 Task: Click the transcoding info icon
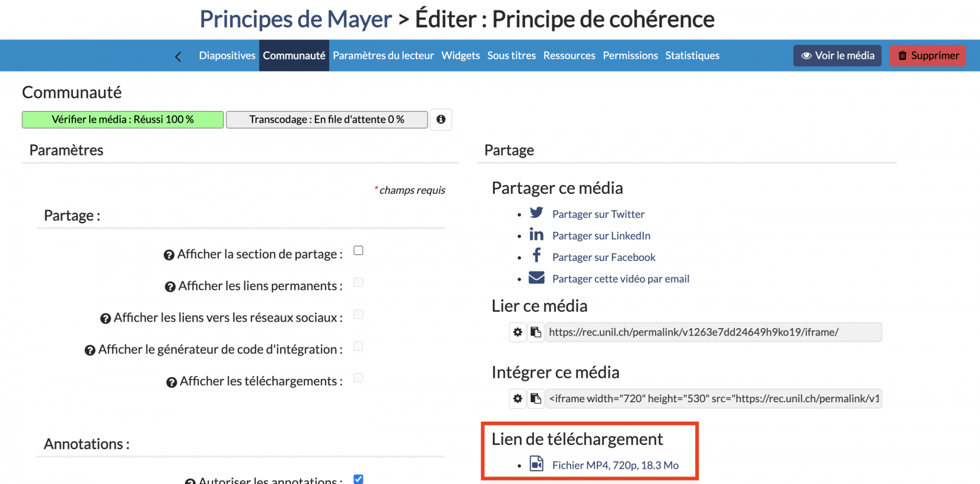coord(441,120)
